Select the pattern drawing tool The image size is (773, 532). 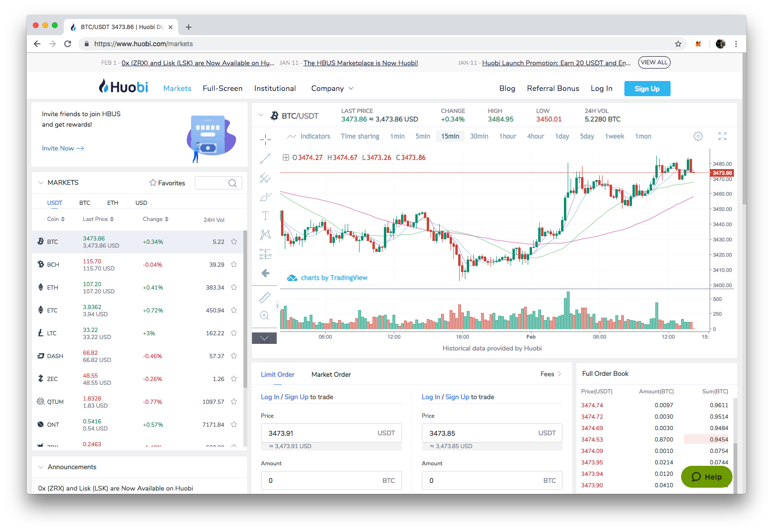point(265,234)
